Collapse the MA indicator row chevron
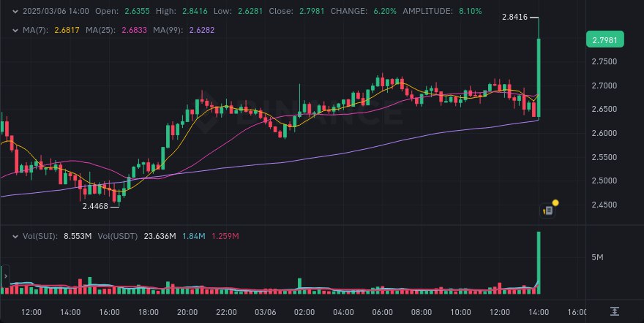This screenshot has height=323, width=644. (x=15, y=31)
